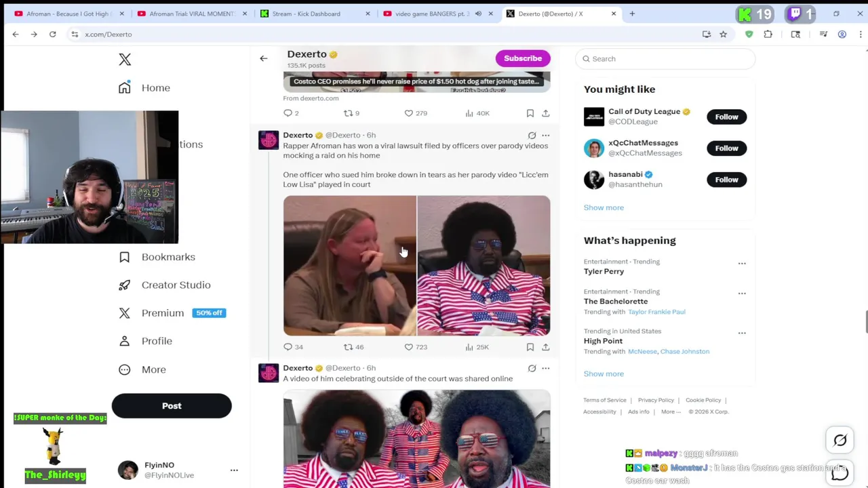868x488 pixels.
Task: Open Creator Studio in the sidebar
Action: pyautogui.click(x=164, y=285)
